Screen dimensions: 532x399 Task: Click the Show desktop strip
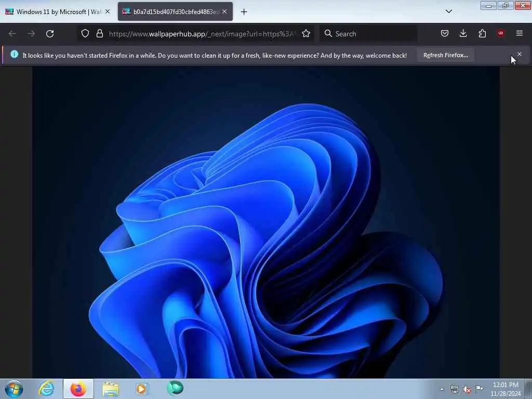(528, 389)
